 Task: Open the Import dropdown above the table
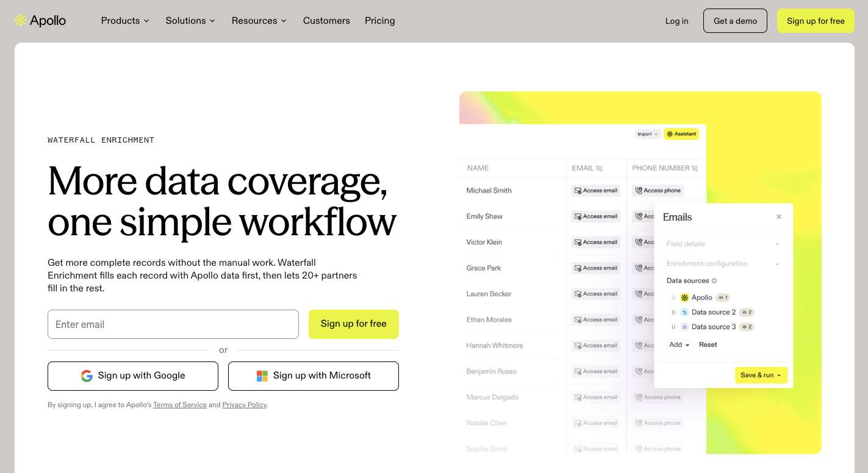pyautogui.click(x=647, y=134)
